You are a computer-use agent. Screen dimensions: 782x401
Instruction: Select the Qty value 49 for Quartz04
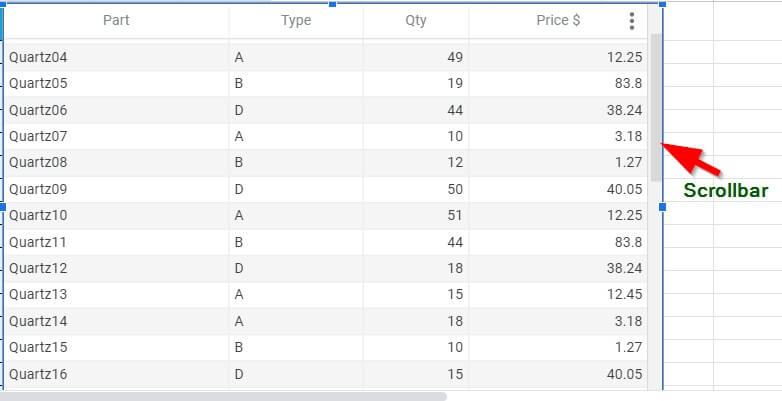[x=455, y=58]
